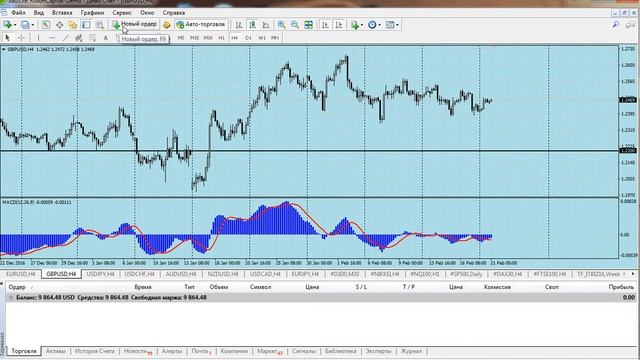Enable chart shift icon
The height and width of the screenshot is (360, 640).
click(x=339, y=25)
